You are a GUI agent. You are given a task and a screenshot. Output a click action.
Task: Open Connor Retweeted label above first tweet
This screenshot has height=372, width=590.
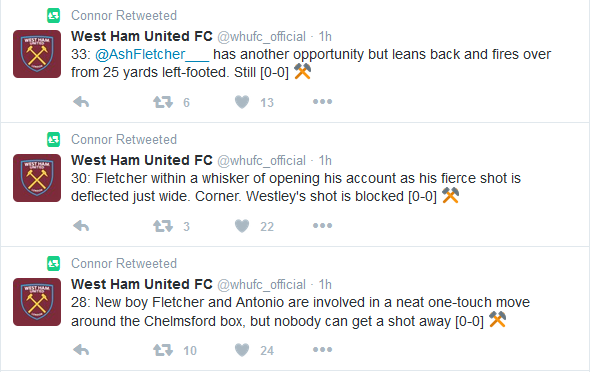124,15
